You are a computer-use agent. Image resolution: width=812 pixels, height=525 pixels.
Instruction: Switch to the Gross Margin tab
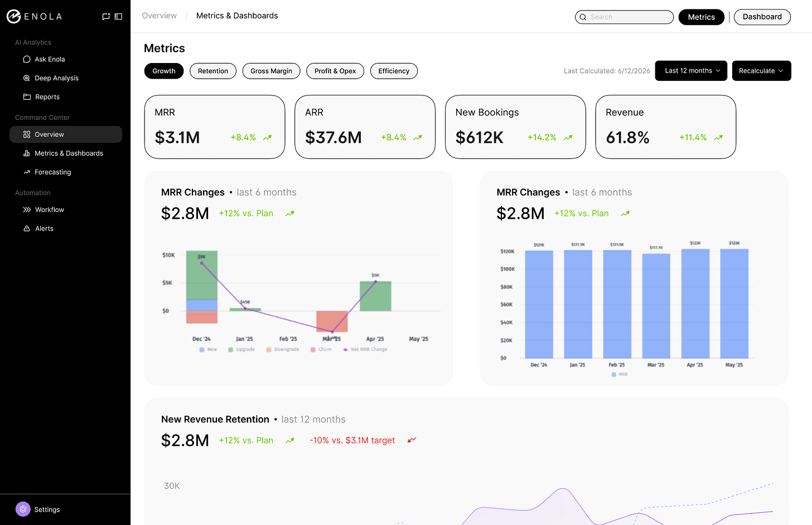pyautogui.click(x=271, y=71)
